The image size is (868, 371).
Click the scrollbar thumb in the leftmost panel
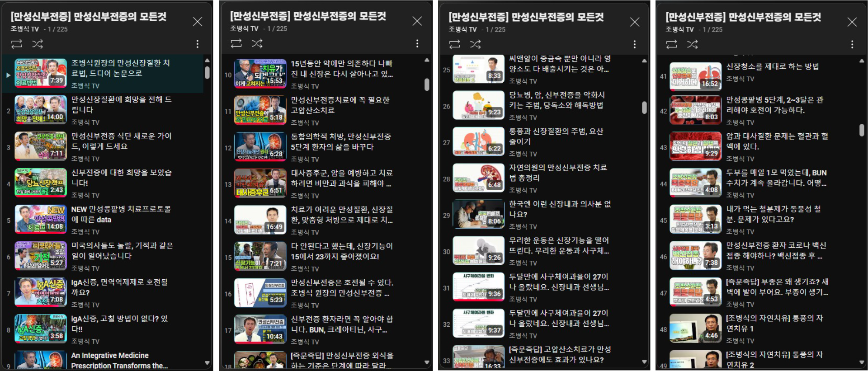(207, 73)
